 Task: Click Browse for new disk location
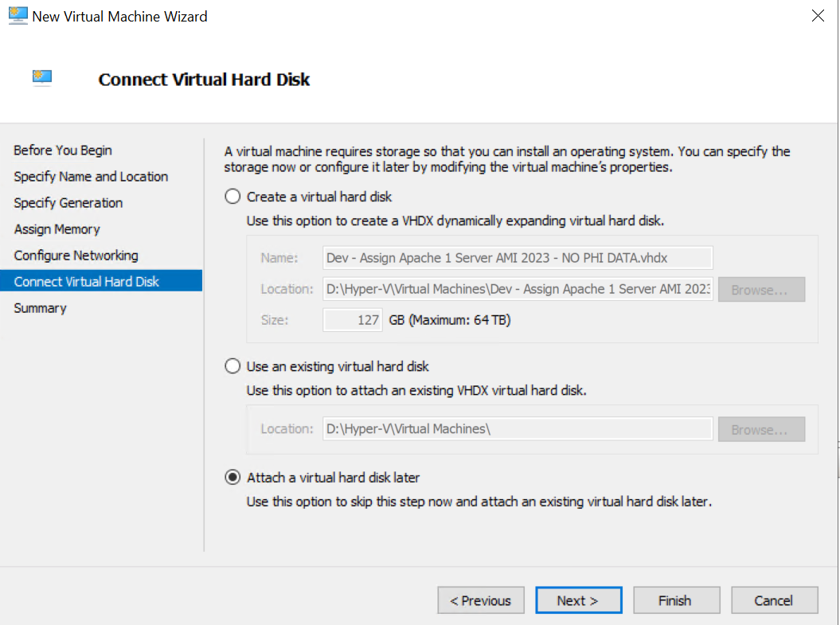coord(761,290)
